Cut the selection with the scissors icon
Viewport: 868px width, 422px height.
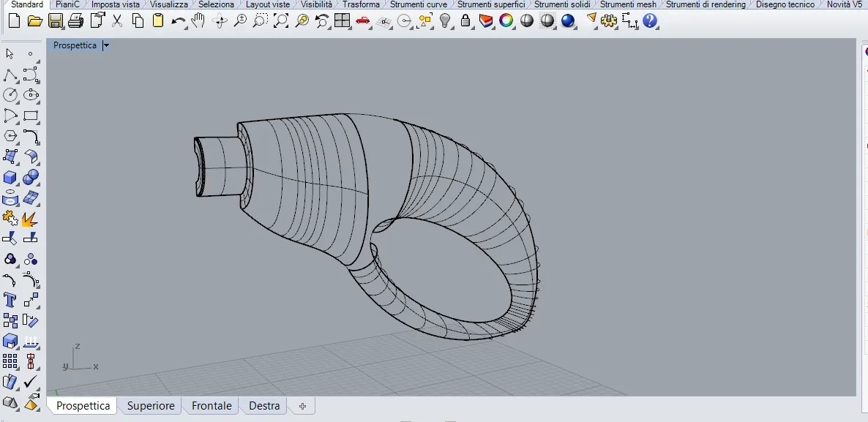(117, 21)
